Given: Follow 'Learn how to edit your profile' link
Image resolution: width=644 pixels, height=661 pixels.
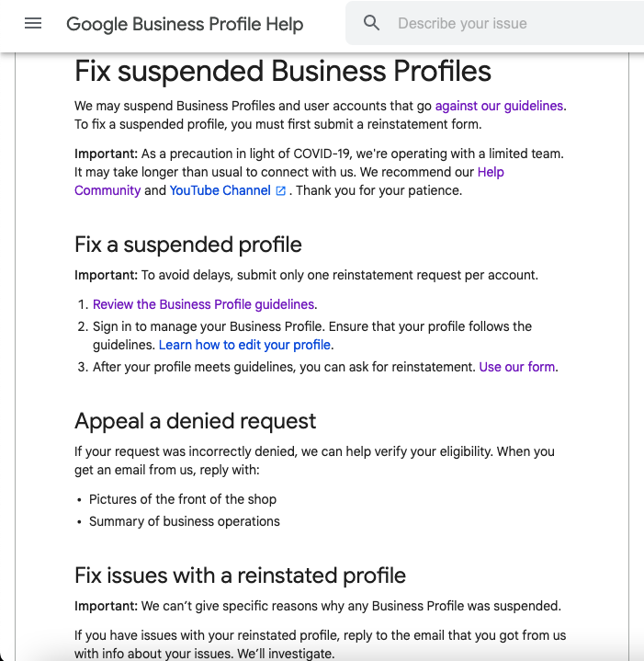Looking at the screenshot, I should point(244,345).
